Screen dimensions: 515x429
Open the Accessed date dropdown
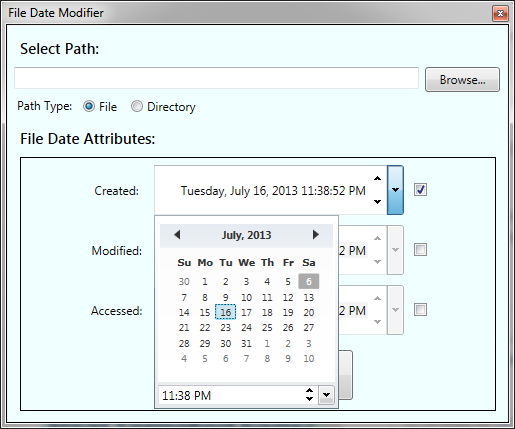click(395, 310)
